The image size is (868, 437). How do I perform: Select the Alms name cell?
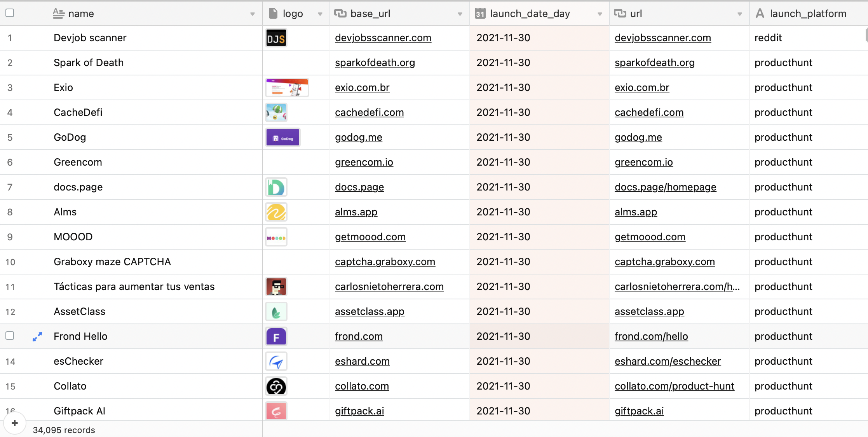[x=155, y=212]
